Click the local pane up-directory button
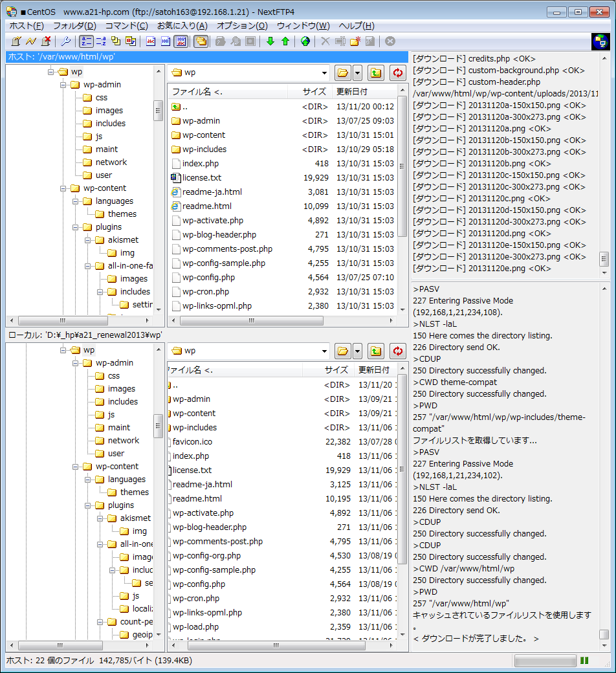Viewport: 616px width, 673px height. pyautogui.click(x=376, y=351)
